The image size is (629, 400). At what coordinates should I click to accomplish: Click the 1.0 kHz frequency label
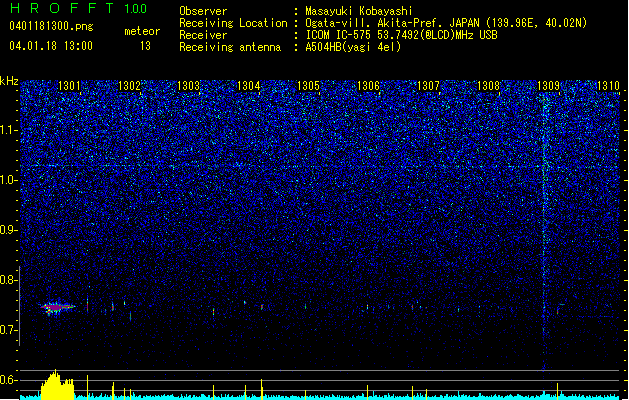point(9,180)
